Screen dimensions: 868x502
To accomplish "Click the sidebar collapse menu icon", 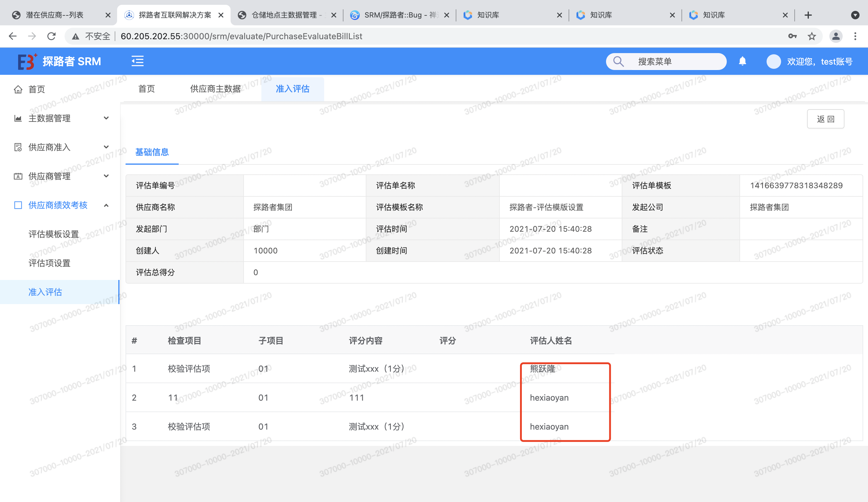I will tap(137, 61).
